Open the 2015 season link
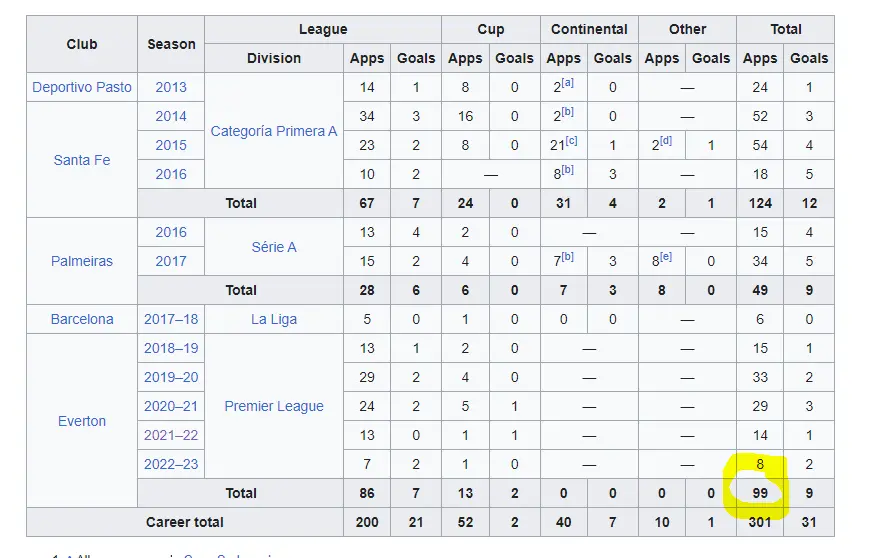The image size is (890, 558). (171, 145)
